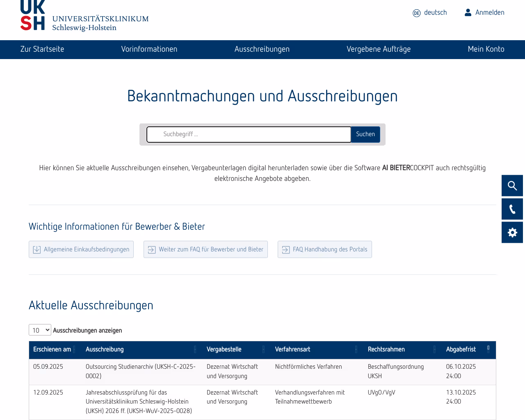Click the person icon next to Anmelden
This screenshot has height=420, width=525.
click(468, 12)
